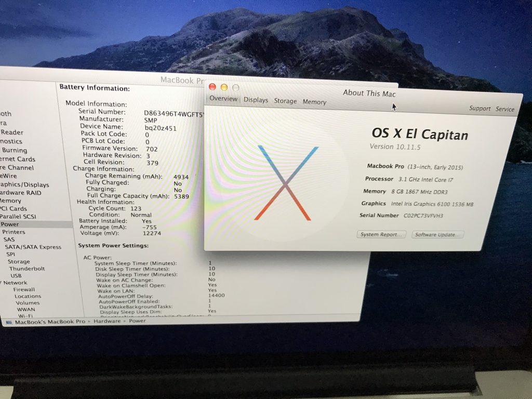Open the Memory tab
The width and height of the screenshot is (532, 399).
pyautogui.click(x=314, y=102)
